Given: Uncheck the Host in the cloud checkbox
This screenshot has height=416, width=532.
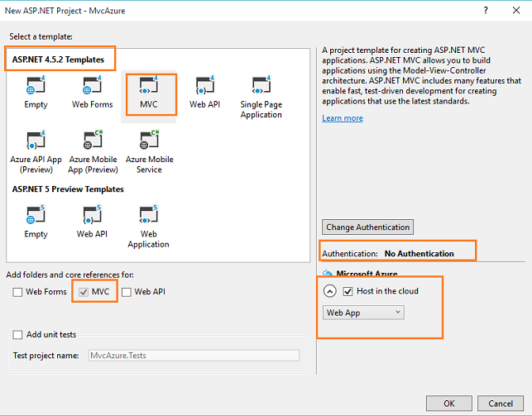Looking at the screenshot, I should tap(347, 291).
